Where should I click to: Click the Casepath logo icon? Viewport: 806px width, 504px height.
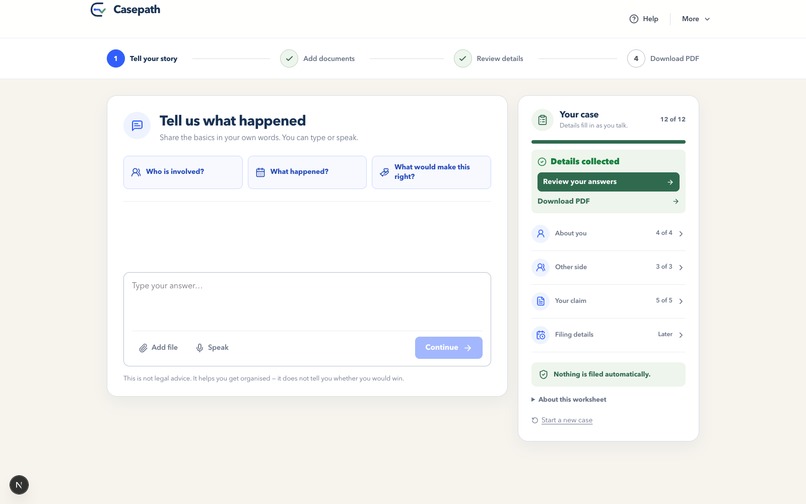tap(98, 9)
